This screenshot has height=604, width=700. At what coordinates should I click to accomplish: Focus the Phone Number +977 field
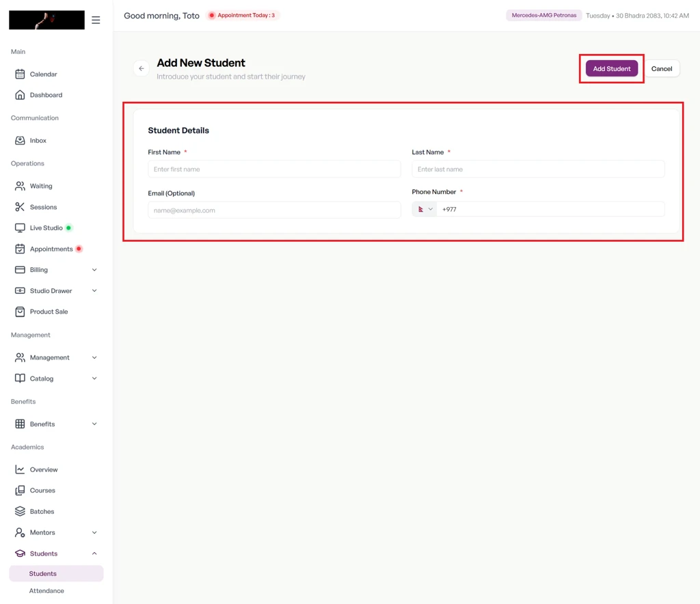click(550, 209)
